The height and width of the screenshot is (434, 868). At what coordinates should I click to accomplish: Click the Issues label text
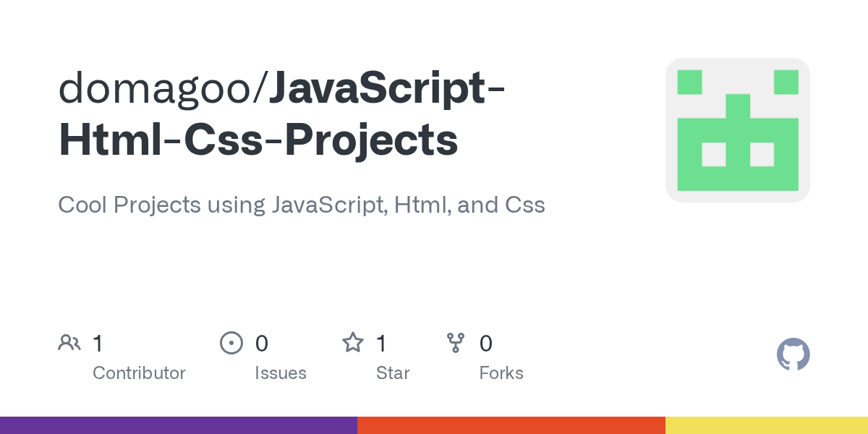tap(281, 373)
